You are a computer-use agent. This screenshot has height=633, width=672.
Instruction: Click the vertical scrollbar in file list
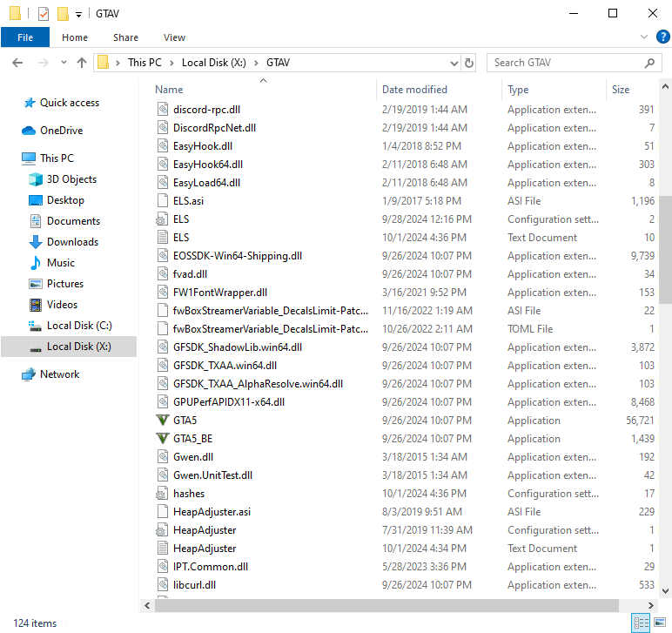click(x=665, y=248)
